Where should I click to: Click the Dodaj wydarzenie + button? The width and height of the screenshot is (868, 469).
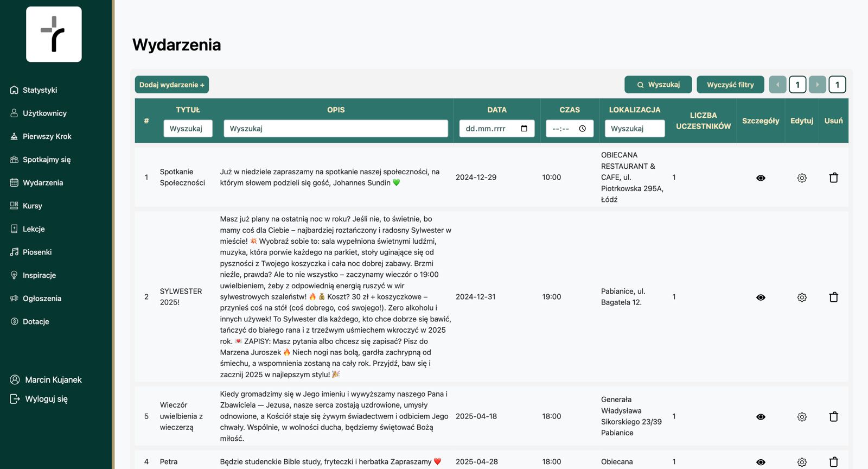coord(172,85)
